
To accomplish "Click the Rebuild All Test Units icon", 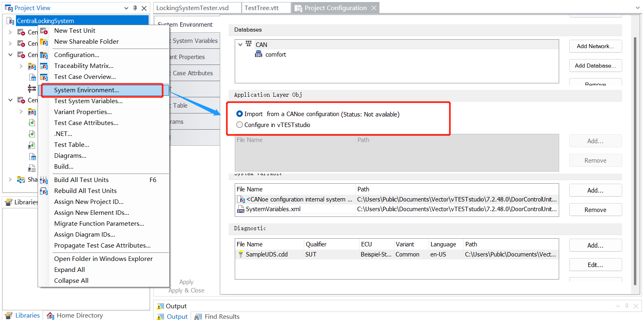I will 44,191.
